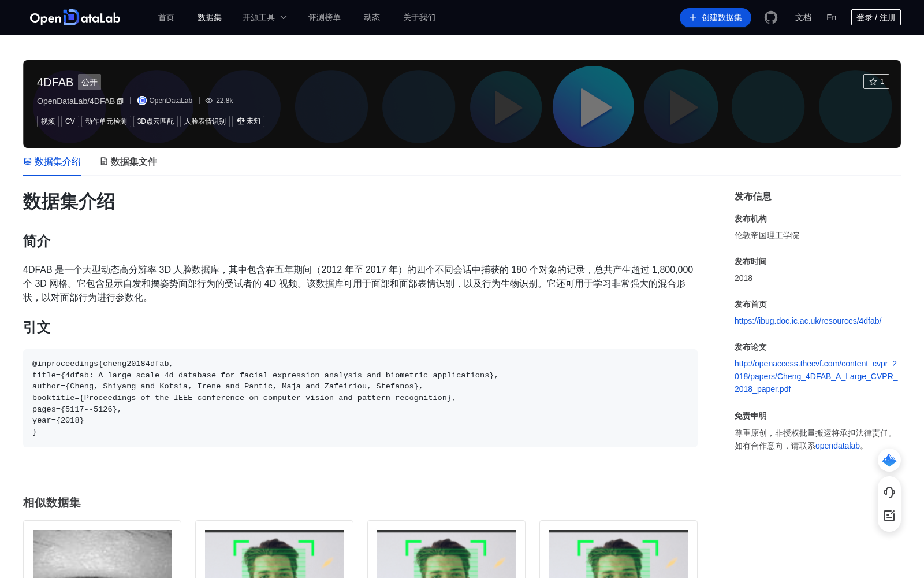Open 关于我们 navigation item
The width and height of the screenshot is (924, 578).
pyautogui.click(x=419, y=17)
